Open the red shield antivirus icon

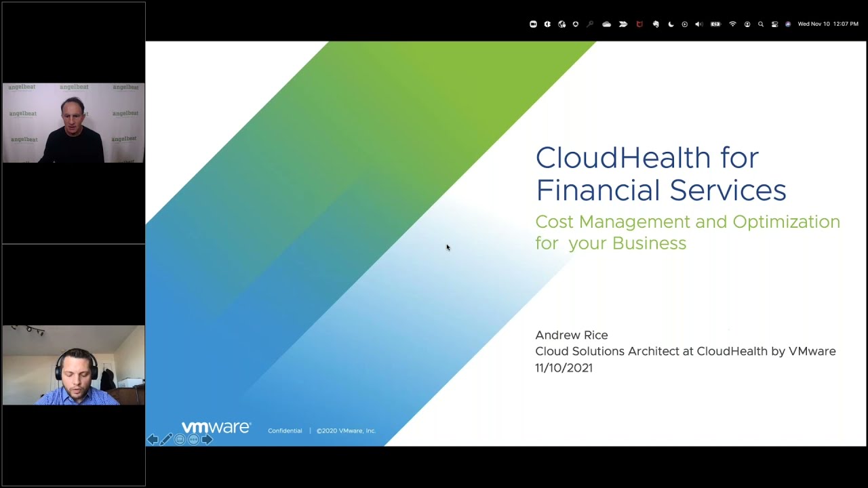coord(639,24)
